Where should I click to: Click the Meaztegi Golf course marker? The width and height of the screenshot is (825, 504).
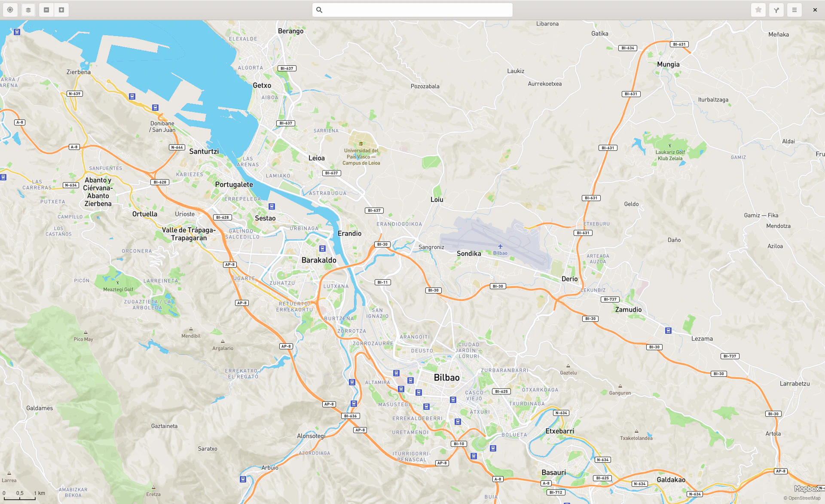point(118,283)
